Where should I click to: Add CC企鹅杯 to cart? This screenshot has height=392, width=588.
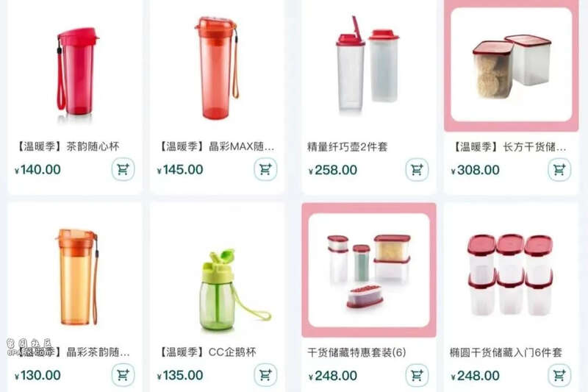coord(265,375)
